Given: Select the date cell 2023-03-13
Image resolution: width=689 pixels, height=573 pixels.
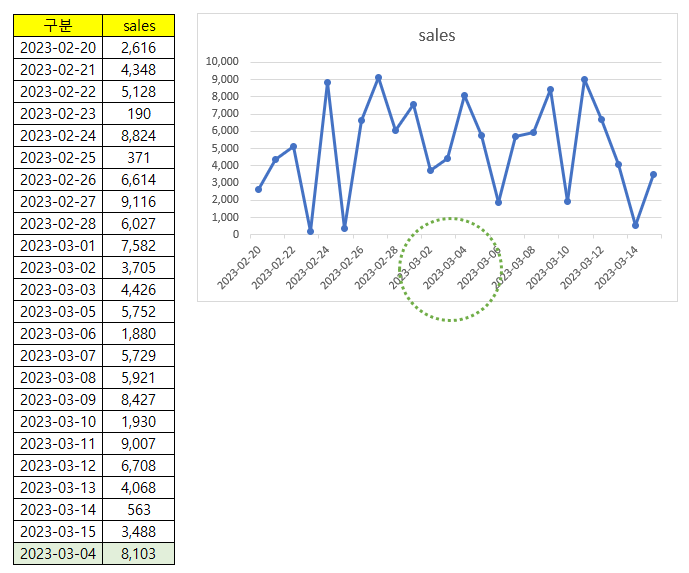Looking at the screenshot, I should click(58, 487).
